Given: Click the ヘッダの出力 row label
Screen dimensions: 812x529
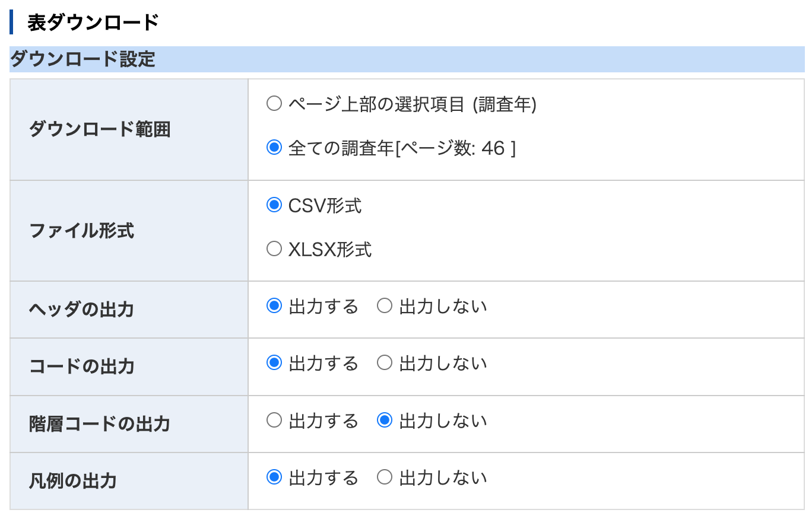Looking at the screenshot, I should coord(81,310).
